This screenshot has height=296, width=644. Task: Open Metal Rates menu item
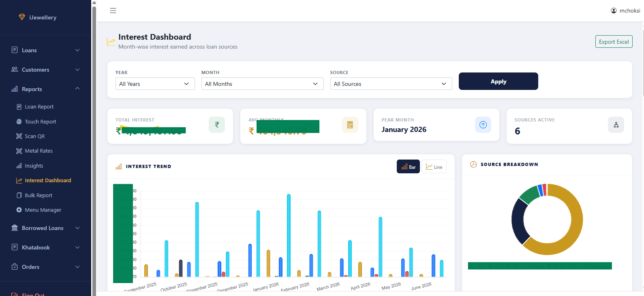pyautogui.click(x=39, y=151)
